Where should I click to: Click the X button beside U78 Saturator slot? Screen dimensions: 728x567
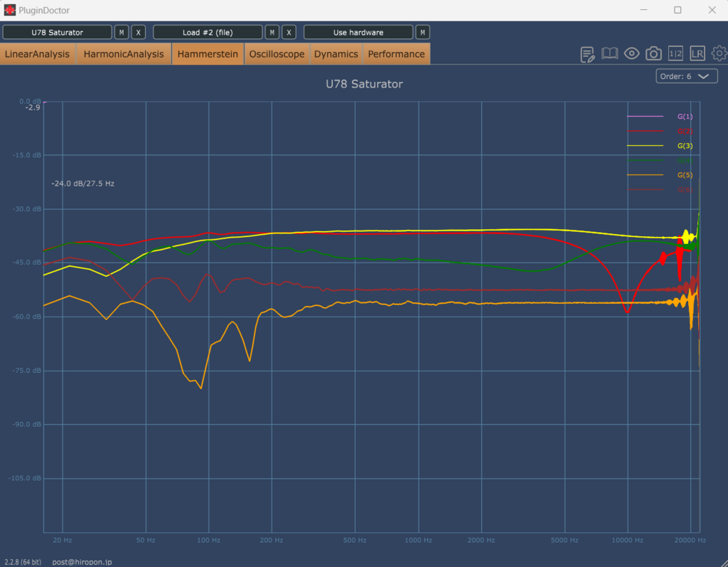139,32
